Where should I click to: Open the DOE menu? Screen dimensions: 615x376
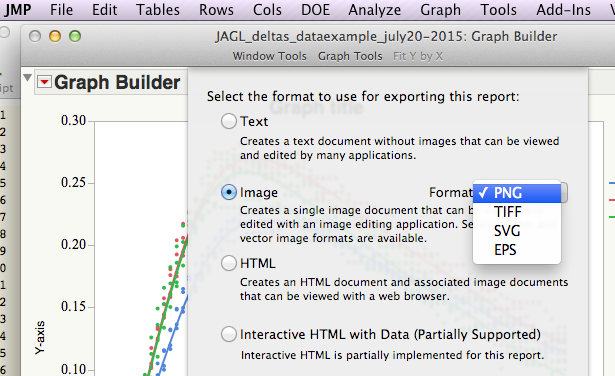pyautogui.click(x=315, y=10)
